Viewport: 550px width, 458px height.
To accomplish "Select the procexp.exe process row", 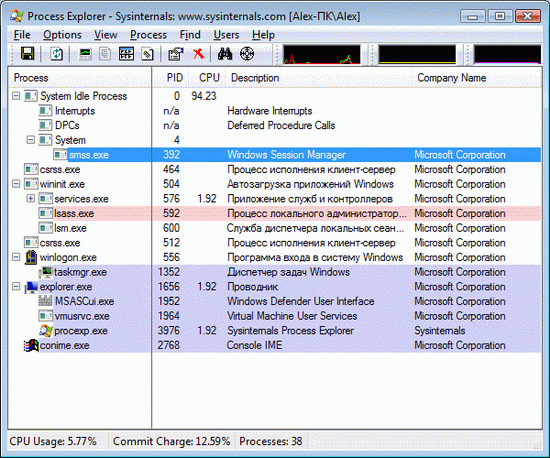I will [275, 331].
